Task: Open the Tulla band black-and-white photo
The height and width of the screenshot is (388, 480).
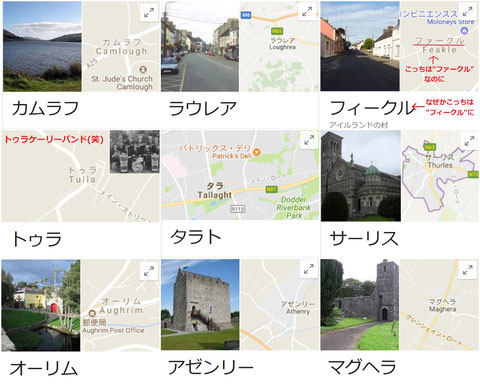Action: click(x=135, y=152)
